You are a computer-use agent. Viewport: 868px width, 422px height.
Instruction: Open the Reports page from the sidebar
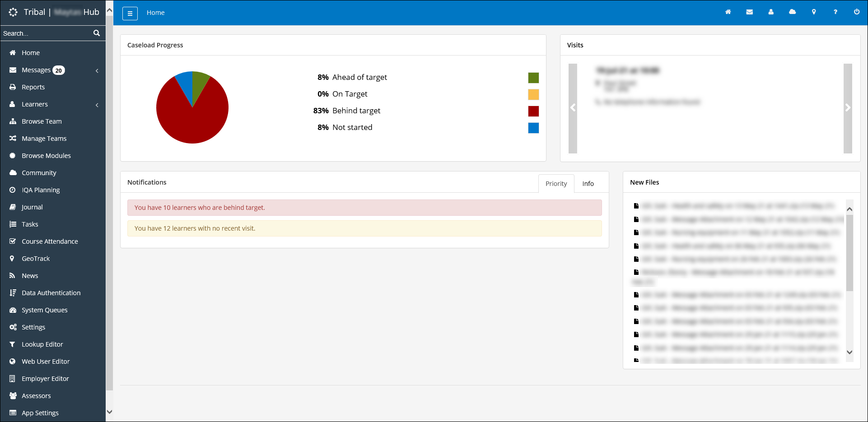click(x=33, y=87)
